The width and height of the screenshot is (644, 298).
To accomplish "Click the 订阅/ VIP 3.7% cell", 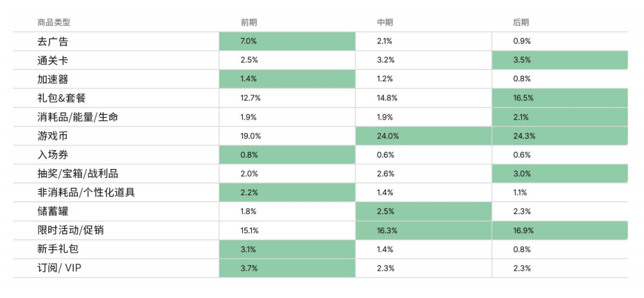I will point(287,268).
